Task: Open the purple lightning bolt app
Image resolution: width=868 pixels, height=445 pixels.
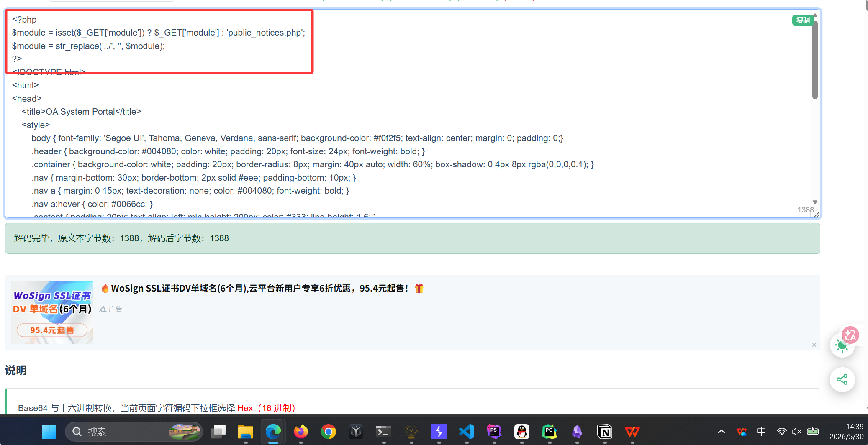Action: tap(439, 432)
